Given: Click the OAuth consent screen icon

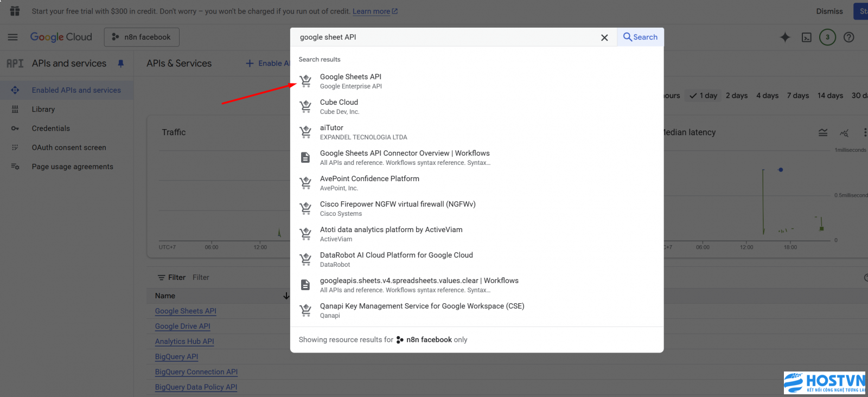Looking at the screenshot, I should coord(15,148).
